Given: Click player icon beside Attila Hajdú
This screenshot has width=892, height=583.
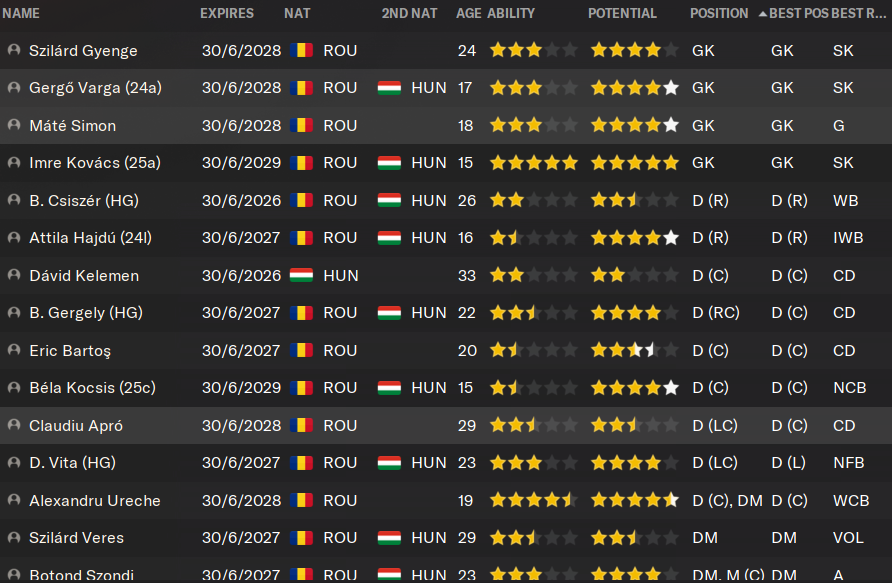Looking at the screenshot, I should 13,237.
